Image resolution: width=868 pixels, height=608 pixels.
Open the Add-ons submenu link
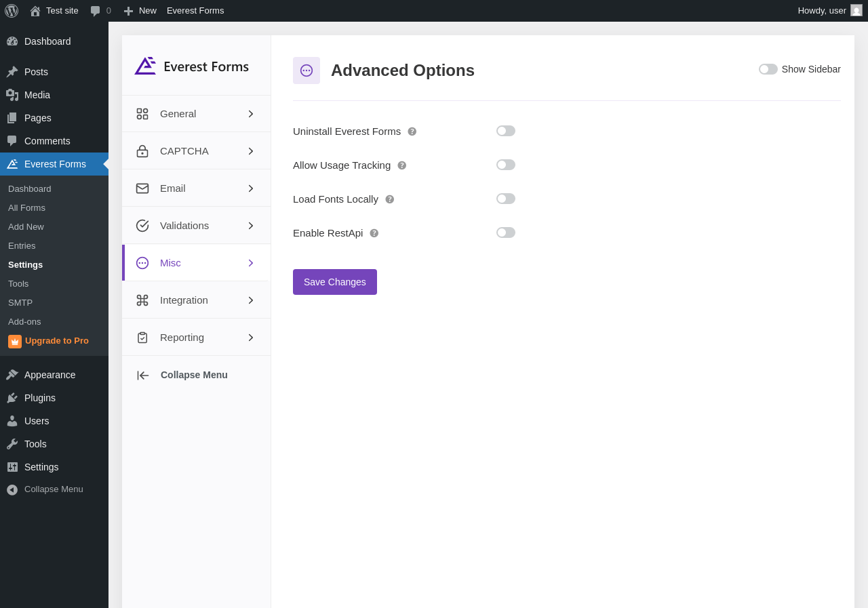tap(24, 322)
